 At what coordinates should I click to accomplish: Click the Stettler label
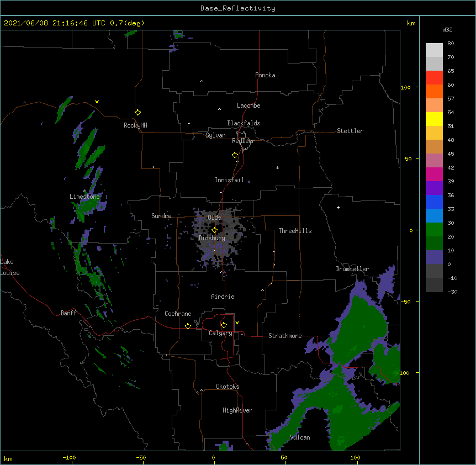[x=350, y=131]
